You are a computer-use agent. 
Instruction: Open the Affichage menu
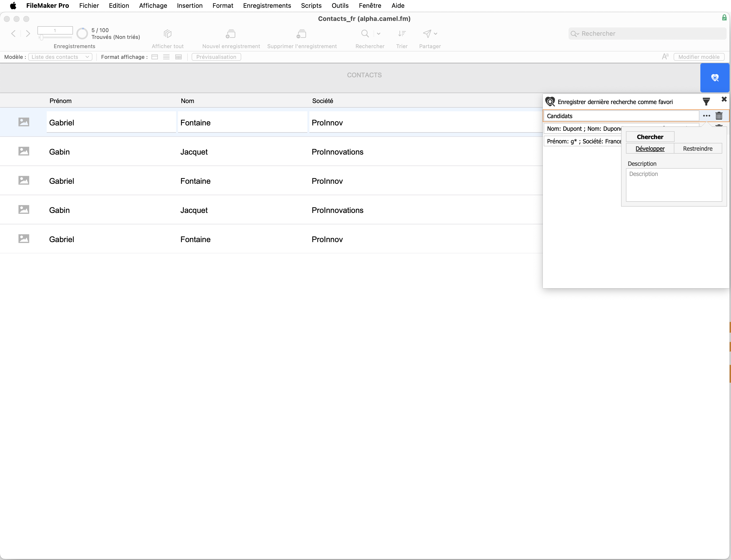click(x=153, y=6)
